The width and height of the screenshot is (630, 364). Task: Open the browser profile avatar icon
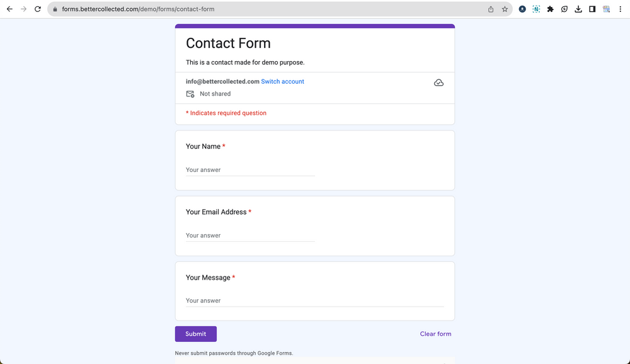click(x=606, y=9)
